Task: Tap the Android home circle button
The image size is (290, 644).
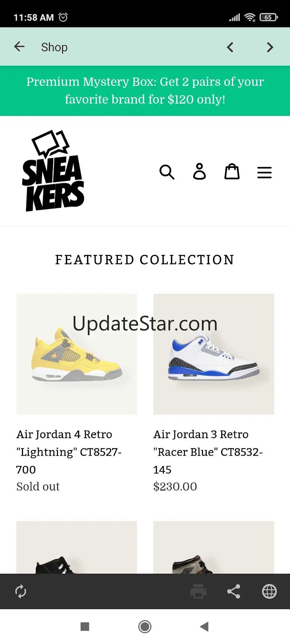Action: [145, 627]
